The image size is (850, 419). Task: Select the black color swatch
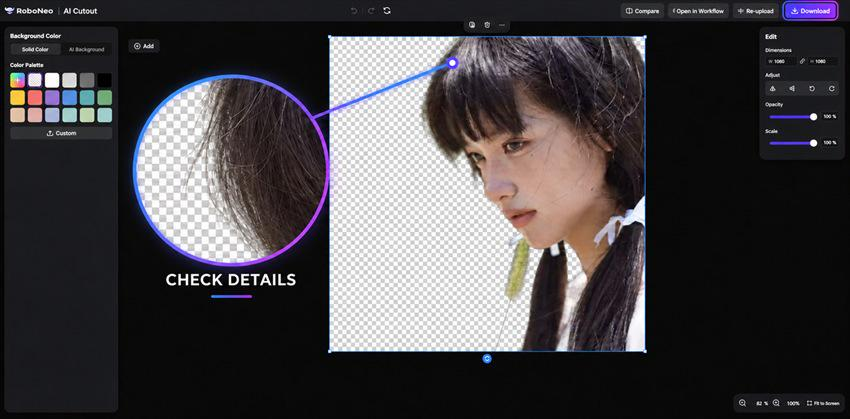pos(105,80)
